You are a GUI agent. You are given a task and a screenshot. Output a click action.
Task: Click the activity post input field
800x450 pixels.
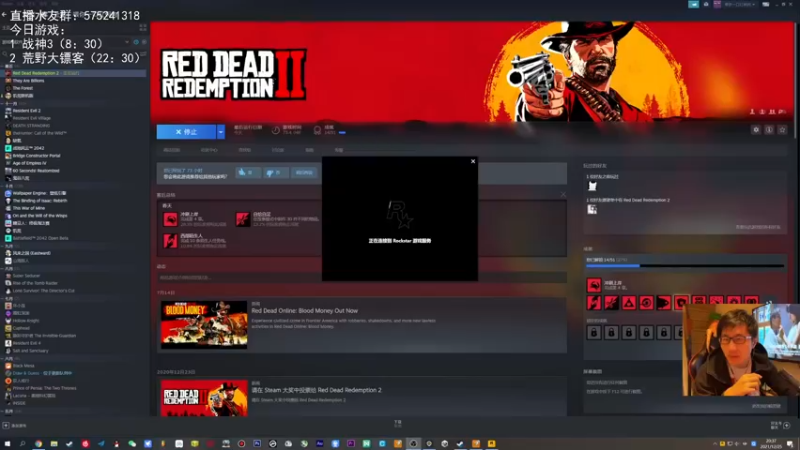[362, 278]
